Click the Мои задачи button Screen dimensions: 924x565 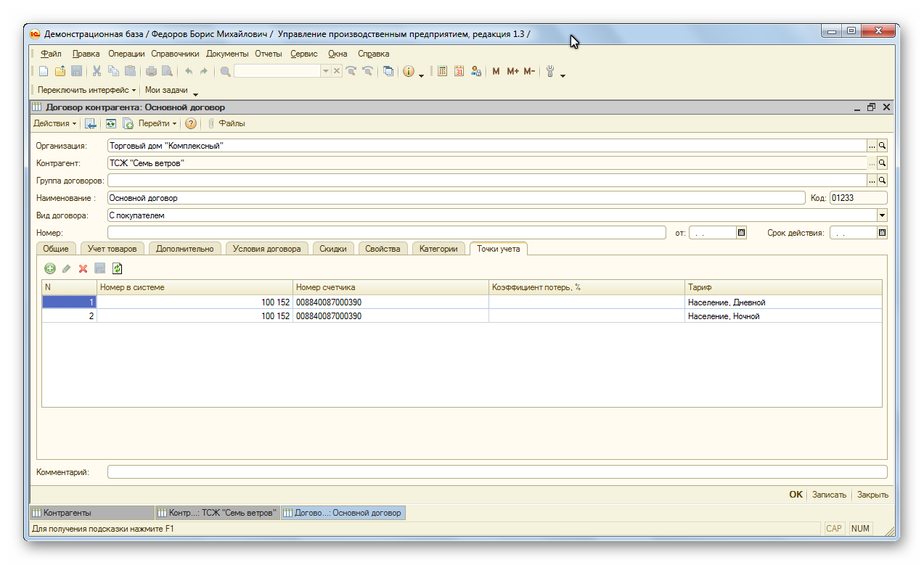[x=166, y=90]
